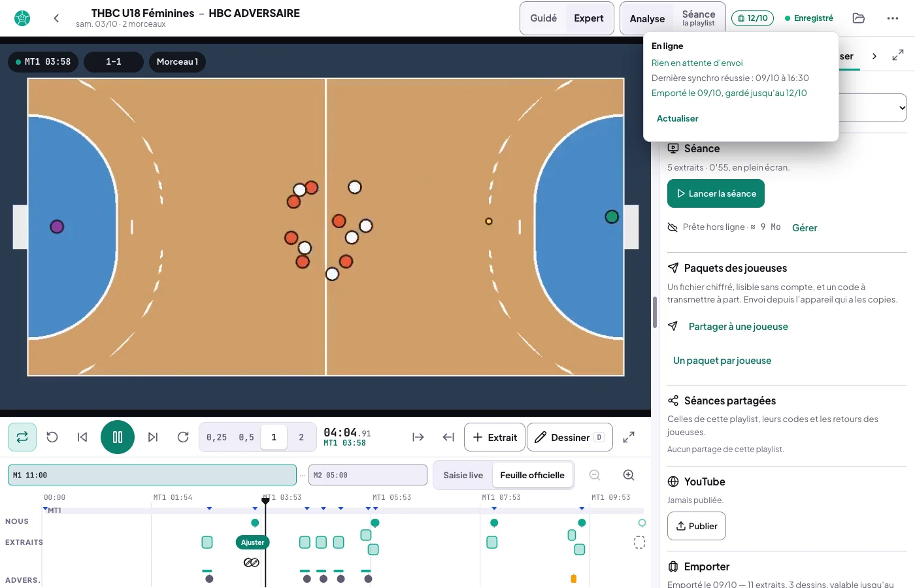
Task: Go back with the header arrow
Action: coord(56,18)
